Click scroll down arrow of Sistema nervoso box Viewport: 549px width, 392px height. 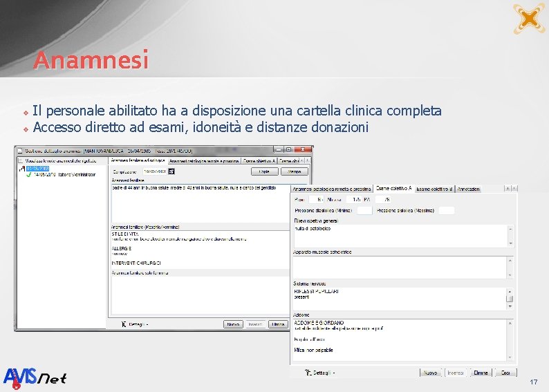click(x=510, y=306)
